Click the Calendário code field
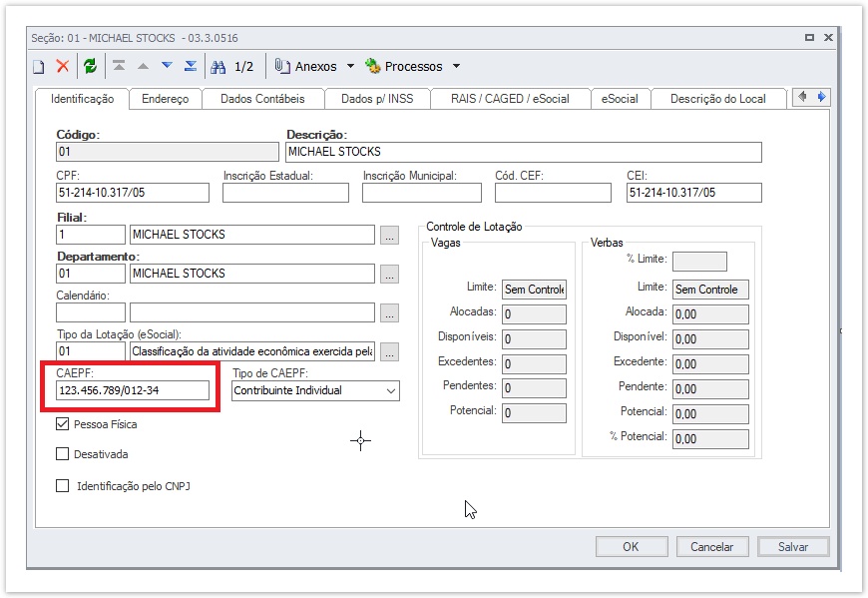The height and width of the screenshot is (598, 868). [x=91, y=312]
